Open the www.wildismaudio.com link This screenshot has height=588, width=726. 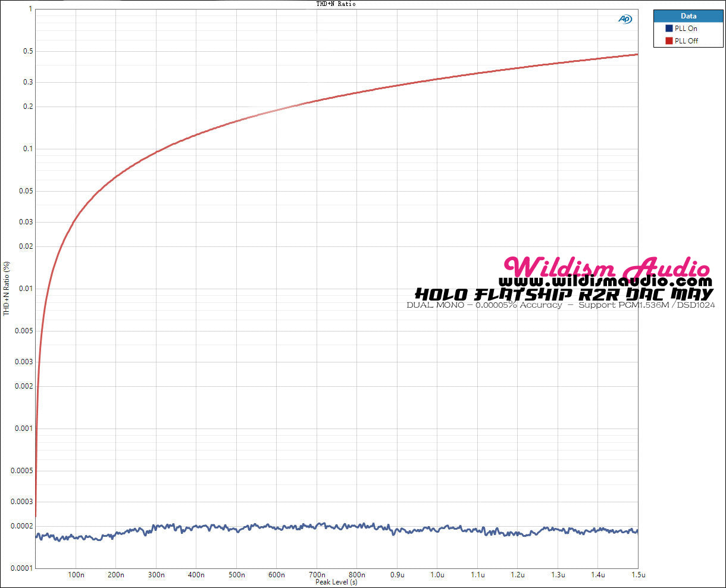point(605,282)
